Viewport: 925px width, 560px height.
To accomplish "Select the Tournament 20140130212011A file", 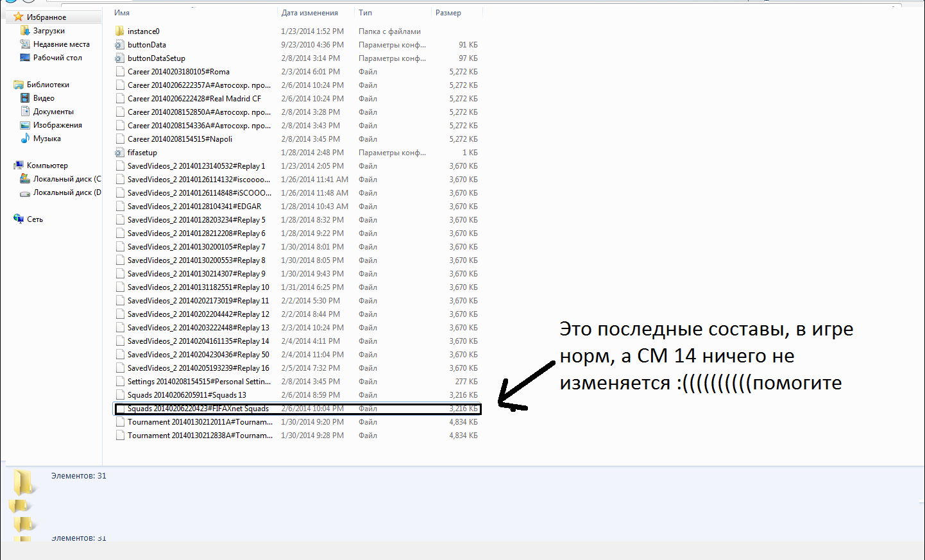I will click(200, 421).
